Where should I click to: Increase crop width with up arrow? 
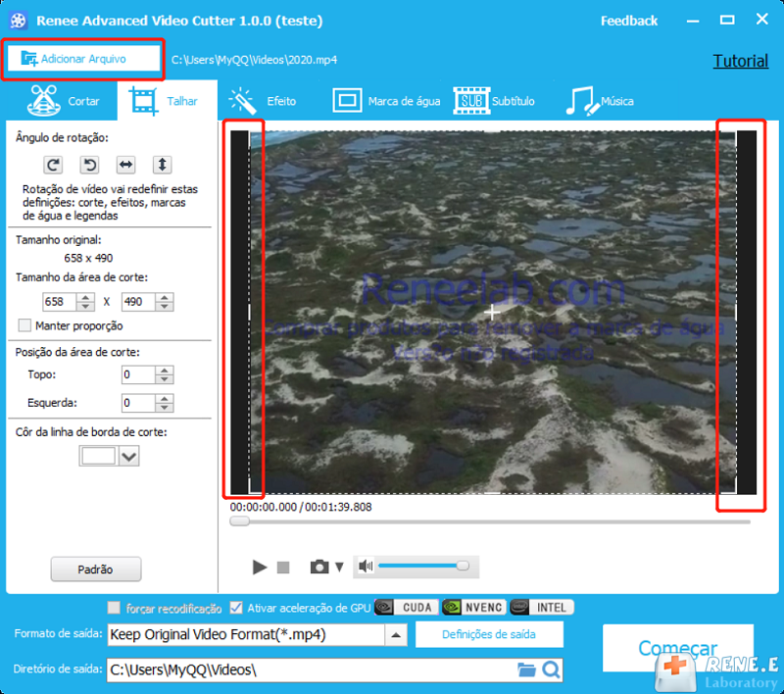point(85,298)
